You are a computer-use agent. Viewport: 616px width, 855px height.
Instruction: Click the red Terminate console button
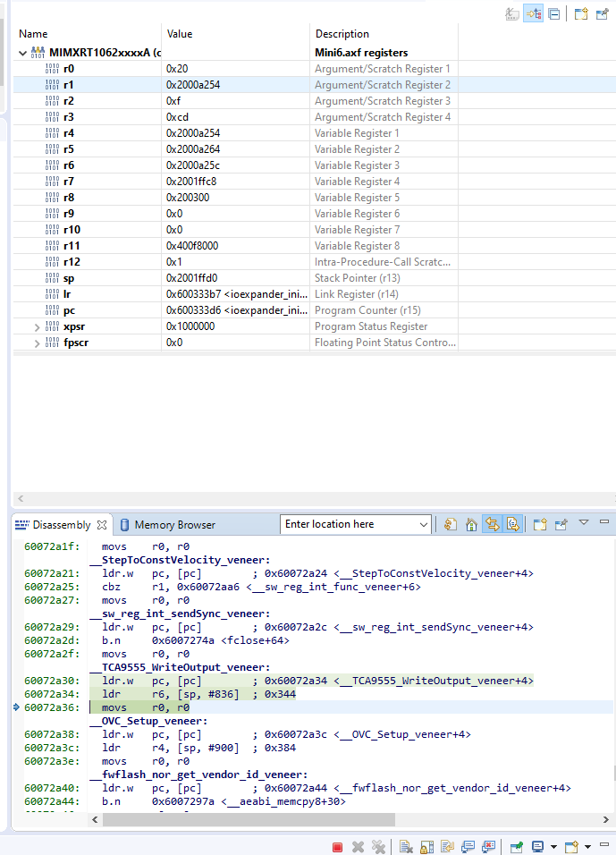[x=337, y=847]
